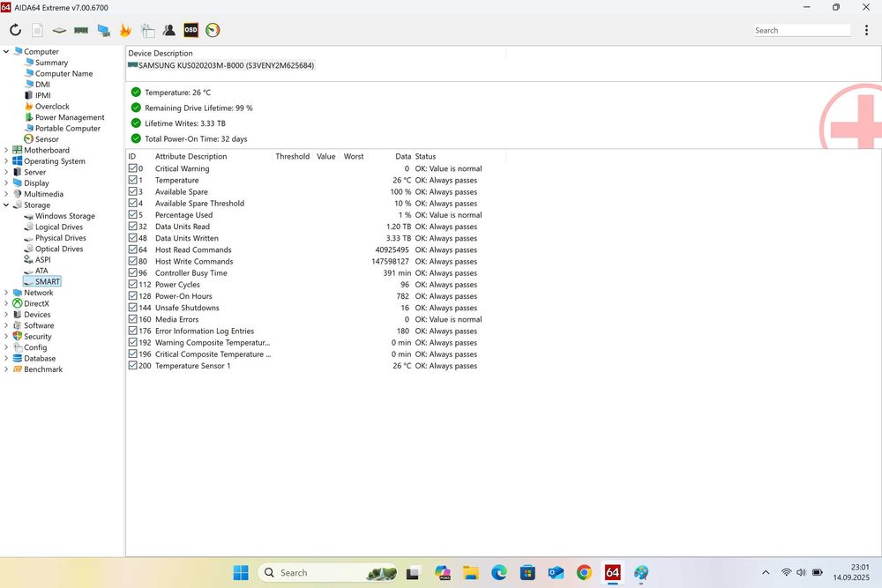Viewport: 882px width, 588px height.
Task: Open the Logical Drives page
Action: (58, 227)
